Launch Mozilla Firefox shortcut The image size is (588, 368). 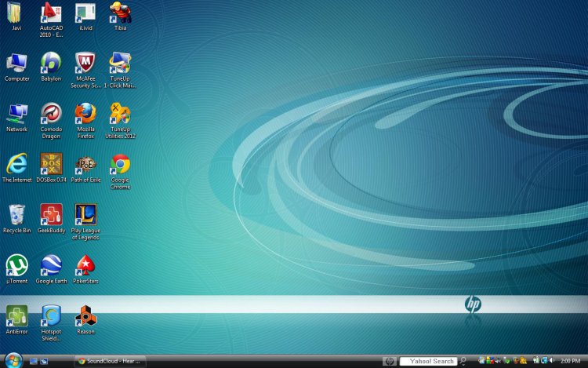[x=85, y=121]
